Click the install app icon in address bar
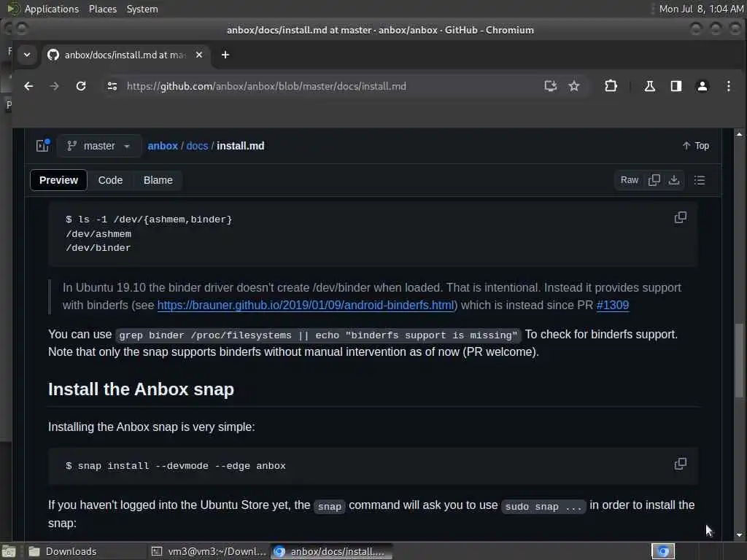This screenshot has width=747, height=560. pos(550,86)
